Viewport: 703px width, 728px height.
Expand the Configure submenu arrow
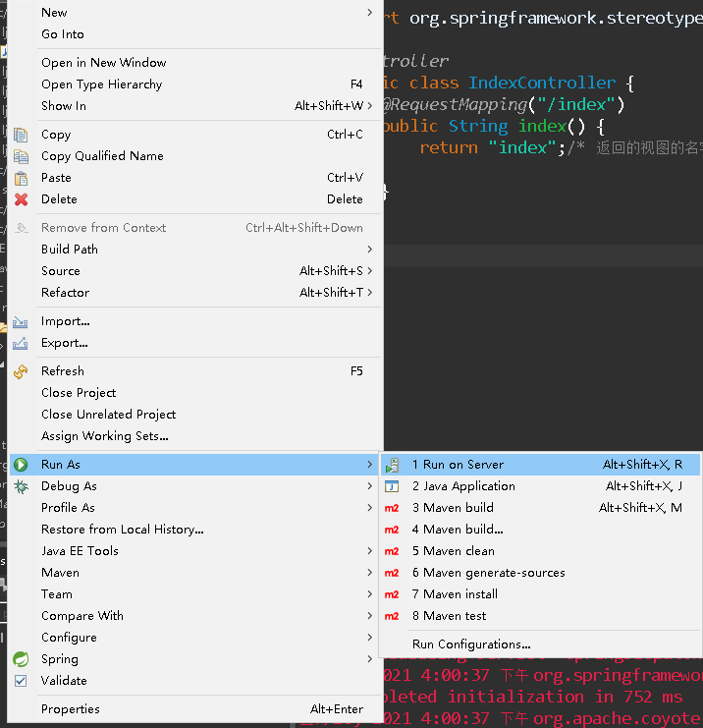tap(370, 638)
